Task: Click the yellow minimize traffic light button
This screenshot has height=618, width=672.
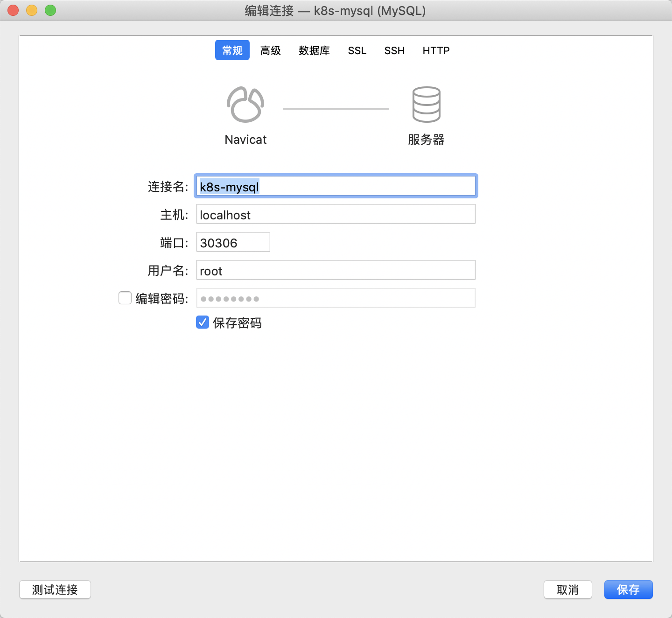Action: pos(31,10)
